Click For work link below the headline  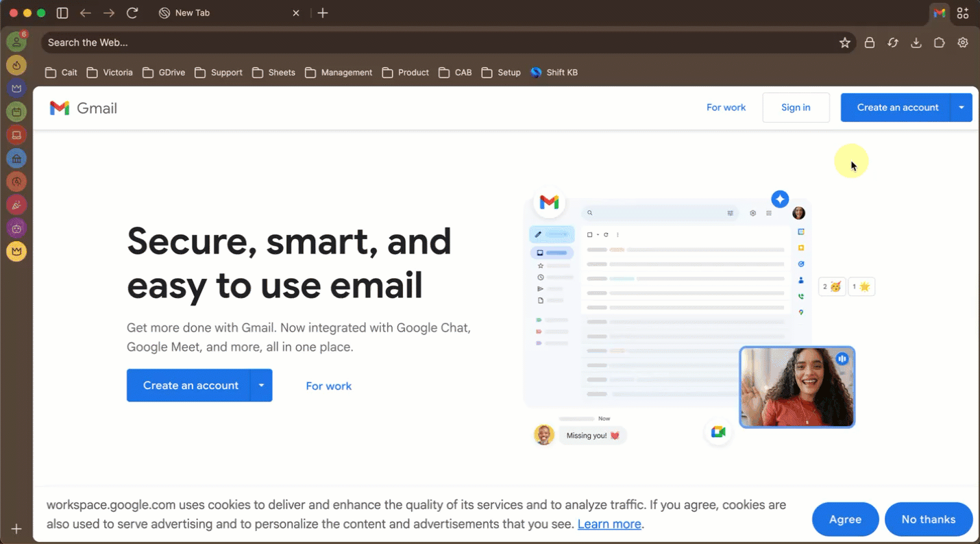tap(328, 386)
